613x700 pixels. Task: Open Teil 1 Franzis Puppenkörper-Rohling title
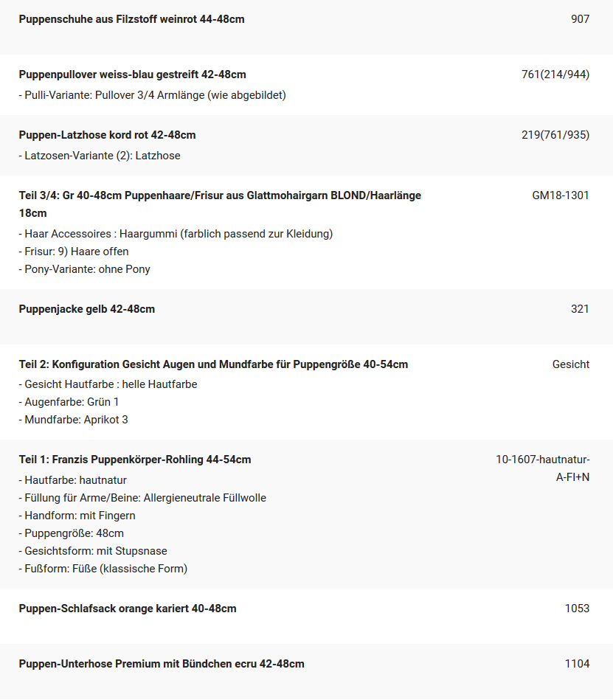point(135,460)
